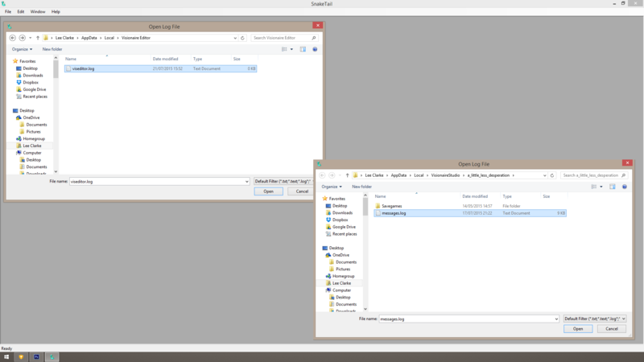
Task: Open the Edit menu
Action: [x=21, y=12]
